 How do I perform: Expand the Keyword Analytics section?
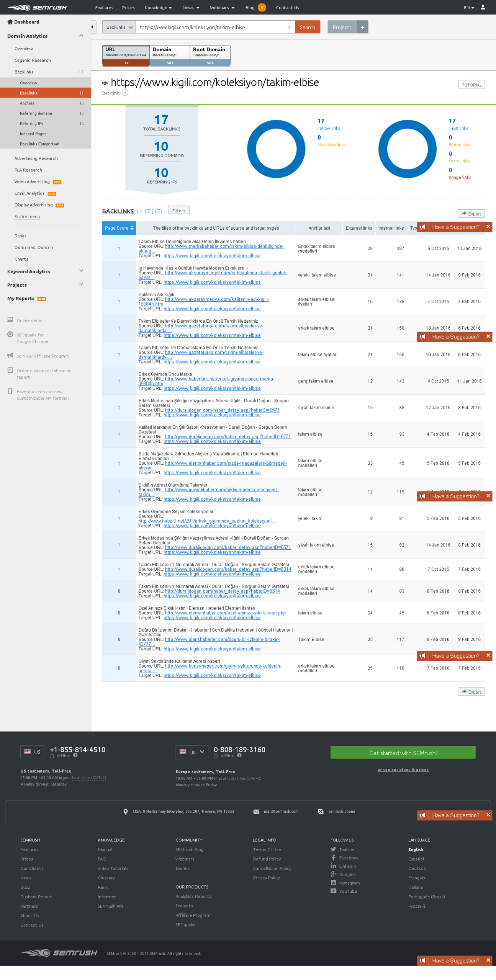click(x=81, y=271)
